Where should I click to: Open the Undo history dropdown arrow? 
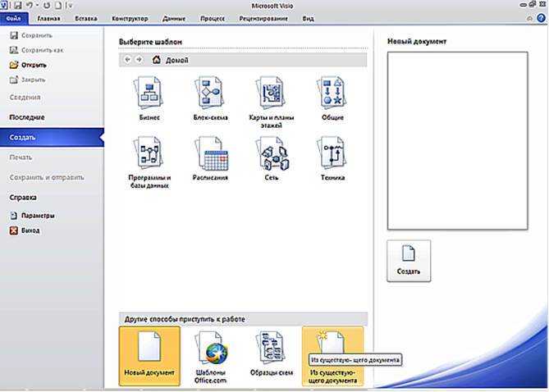(x=37, y=6)
